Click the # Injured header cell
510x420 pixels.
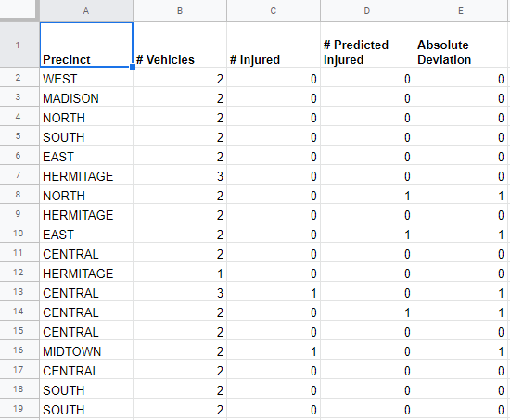coord(274,45)
